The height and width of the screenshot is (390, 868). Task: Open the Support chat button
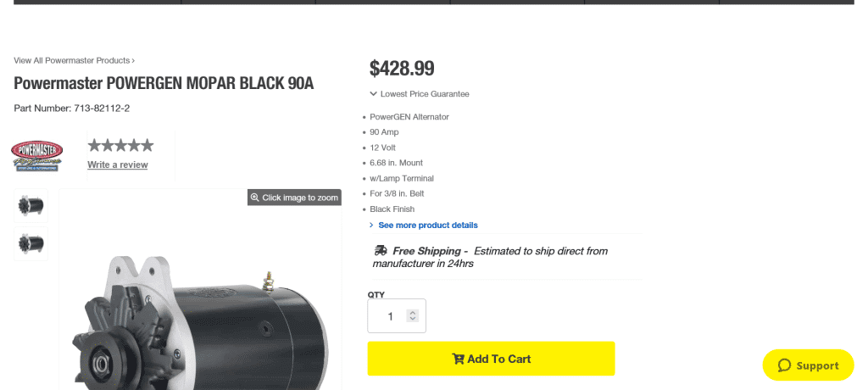[x=808, y=365]
